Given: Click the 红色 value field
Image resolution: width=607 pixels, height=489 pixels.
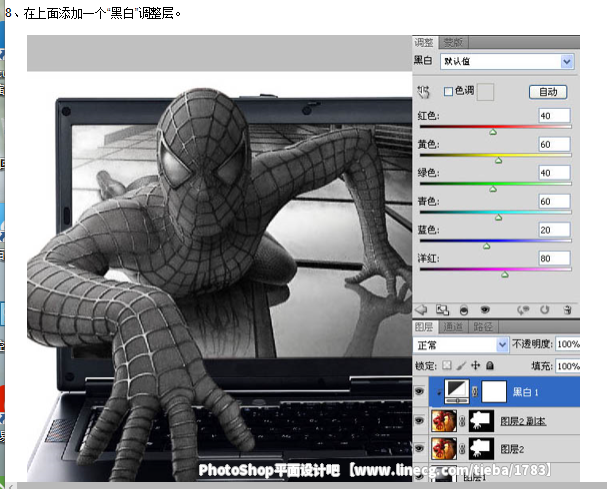Looking at the screenshot, I should 554,116.
